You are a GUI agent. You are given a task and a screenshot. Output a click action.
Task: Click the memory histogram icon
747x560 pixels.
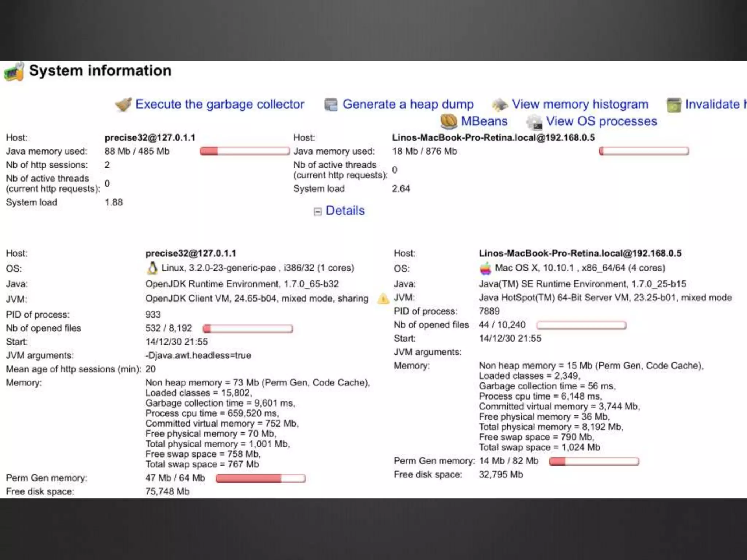pyautogui.click(x=500, y=105)
